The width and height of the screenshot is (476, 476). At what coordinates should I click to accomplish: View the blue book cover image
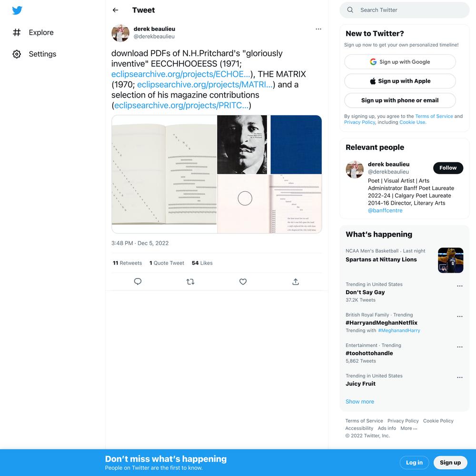point(296,145)
